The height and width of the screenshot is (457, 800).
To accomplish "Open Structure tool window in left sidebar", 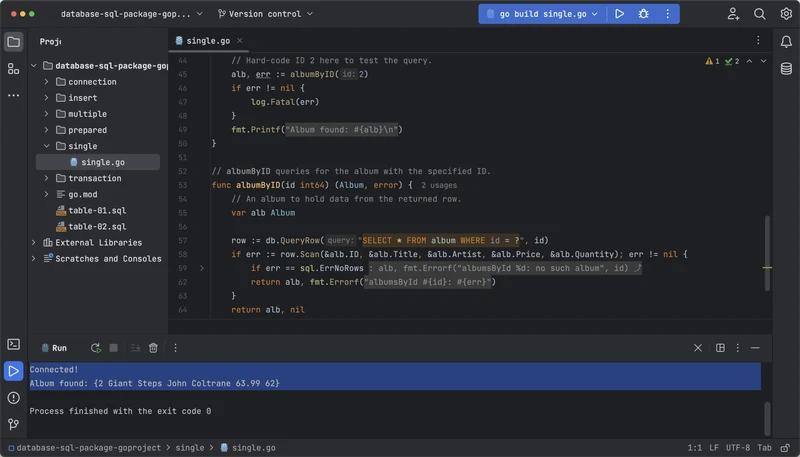I will click(x=13, y=68).
